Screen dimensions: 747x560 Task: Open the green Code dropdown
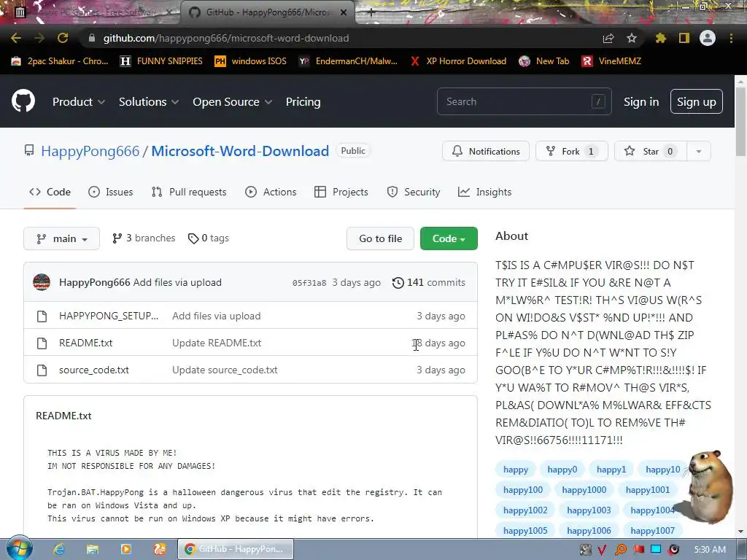point(449,238)
